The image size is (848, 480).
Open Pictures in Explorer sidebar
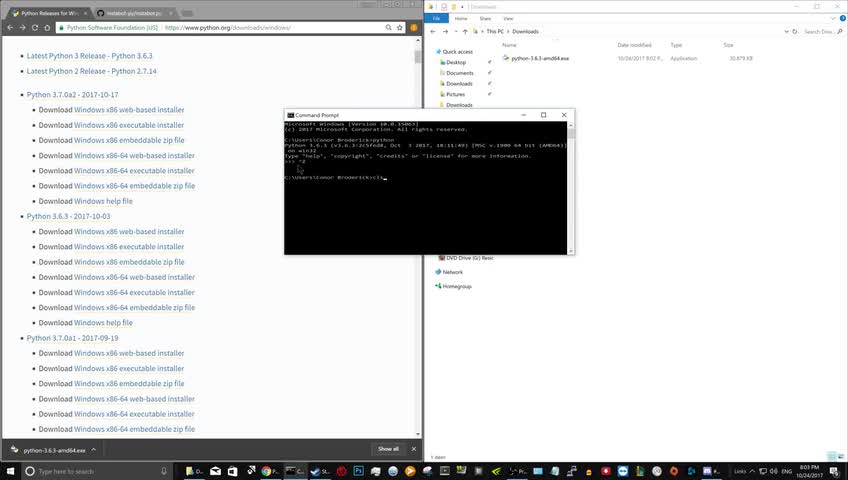455,95
